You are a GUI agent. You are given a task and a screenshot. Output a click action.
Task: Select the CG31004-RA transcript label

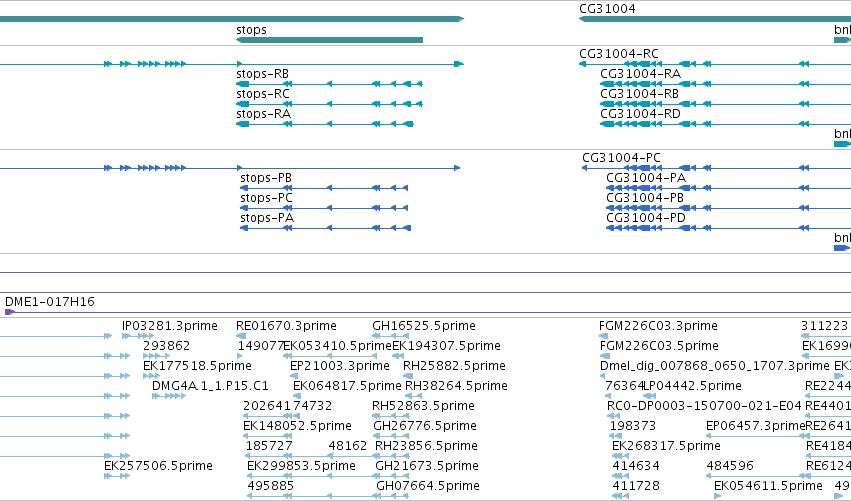point(640,74)
